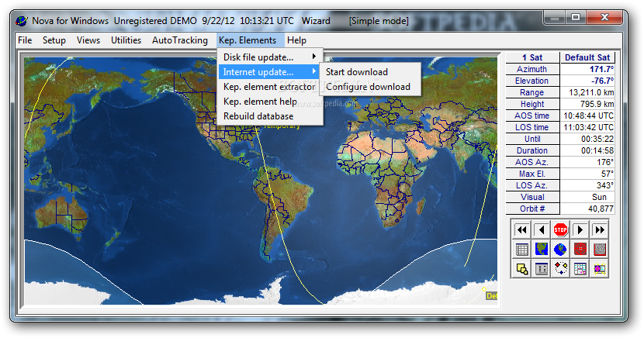Open the AutoTracking menu
This screenshot has height=338, width=644.
coord(180,40)
